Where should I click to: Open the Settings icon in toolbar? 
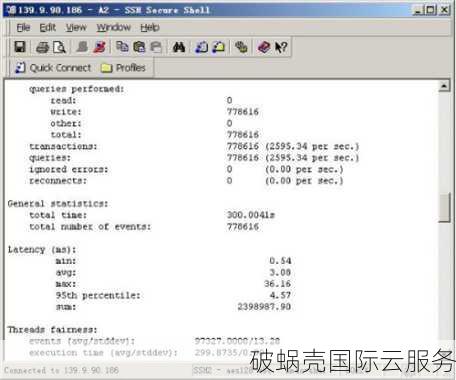click(241, 47)
